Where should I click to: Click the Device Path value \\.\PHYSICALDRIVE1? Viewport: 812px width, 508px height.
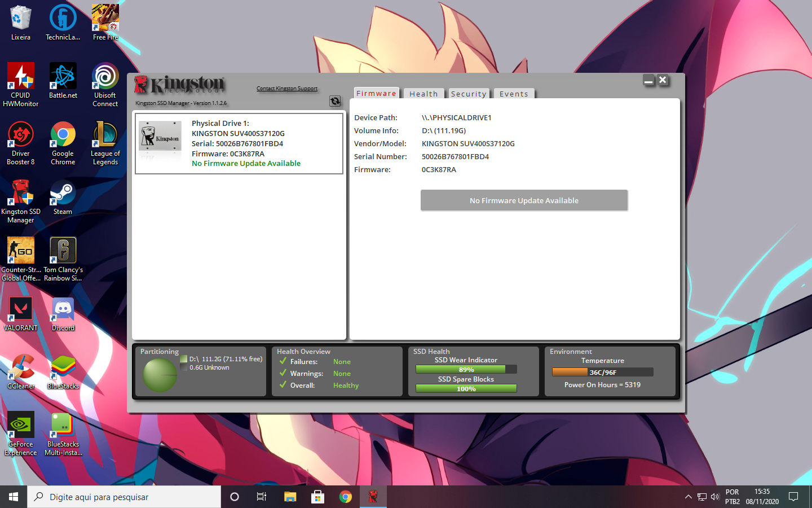click(457, 118)
